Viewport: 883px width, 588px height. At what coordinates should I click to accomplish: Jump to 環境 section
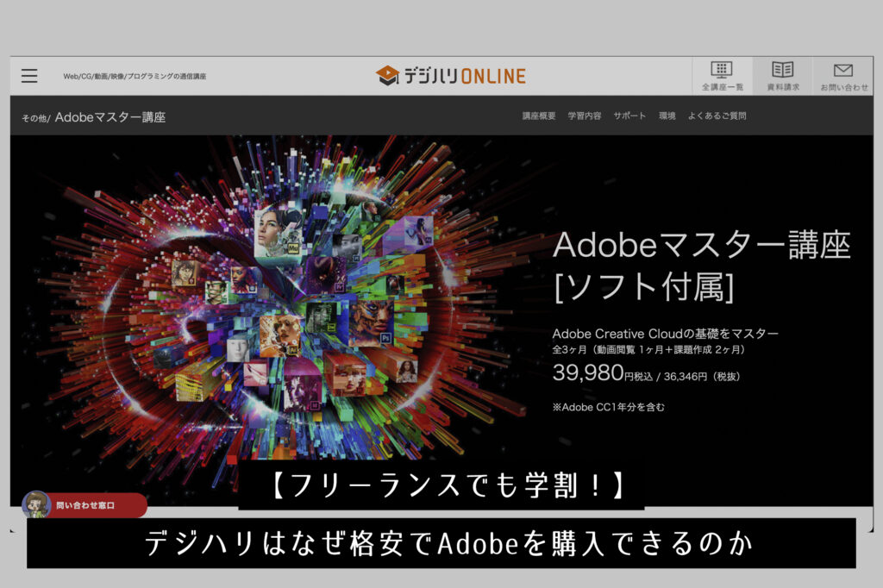[x=667, y=116]
